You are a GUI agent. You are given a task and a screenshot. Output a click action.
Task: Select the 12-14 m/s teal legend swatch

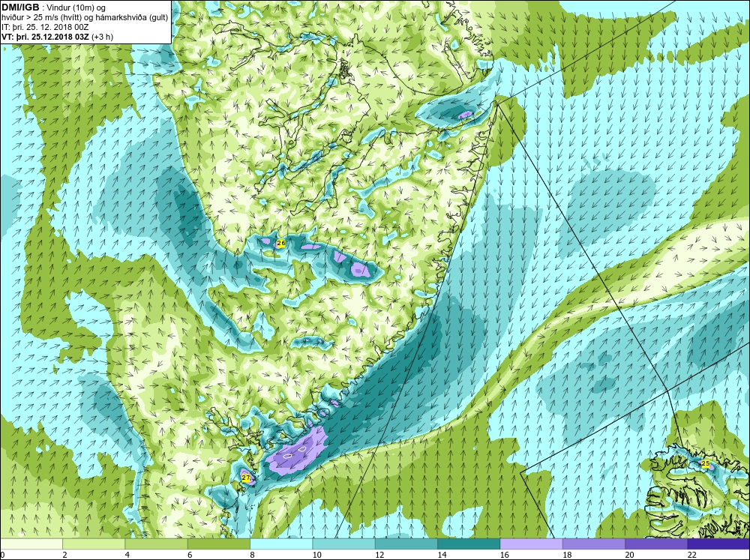tap(406, 544)
